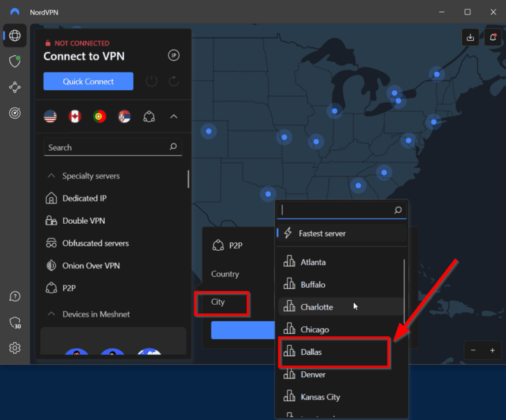Select Denver from city list

tap(341, 375)
